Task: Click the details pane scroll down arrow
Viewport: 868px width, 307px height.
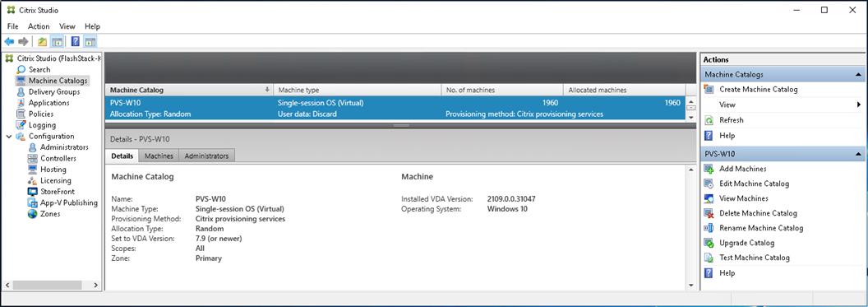Action: tap(690, 285)
